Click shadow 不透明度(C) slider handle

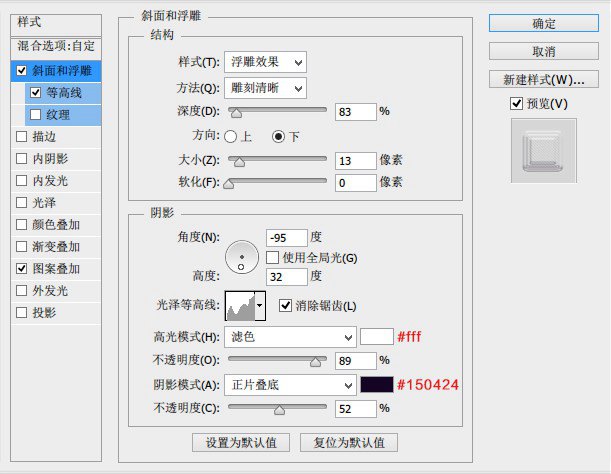point(279,410)
